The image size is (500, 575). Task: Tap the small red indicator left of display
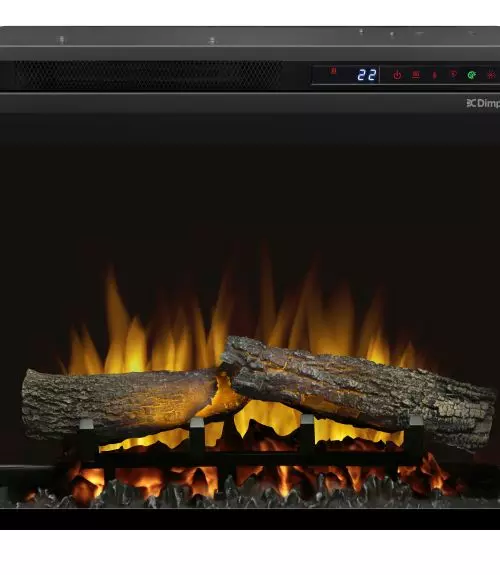(x=333, y=71)
